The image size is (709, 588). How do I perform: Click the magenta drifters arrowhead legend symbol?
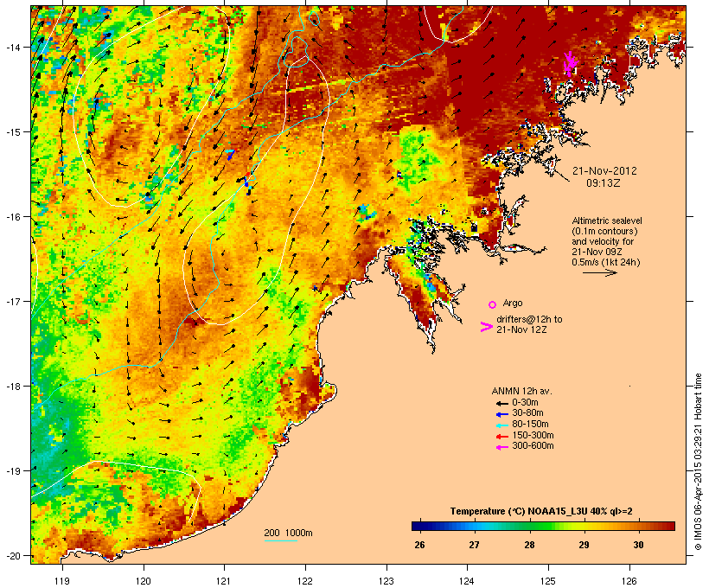(x=486, y=327)
